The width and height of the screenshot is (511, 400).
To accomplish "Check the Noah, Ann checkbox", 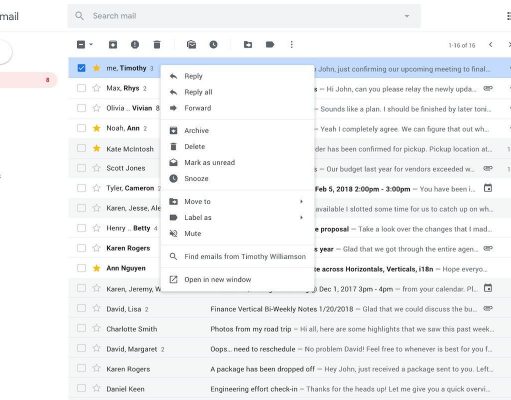I will (81, 128).
